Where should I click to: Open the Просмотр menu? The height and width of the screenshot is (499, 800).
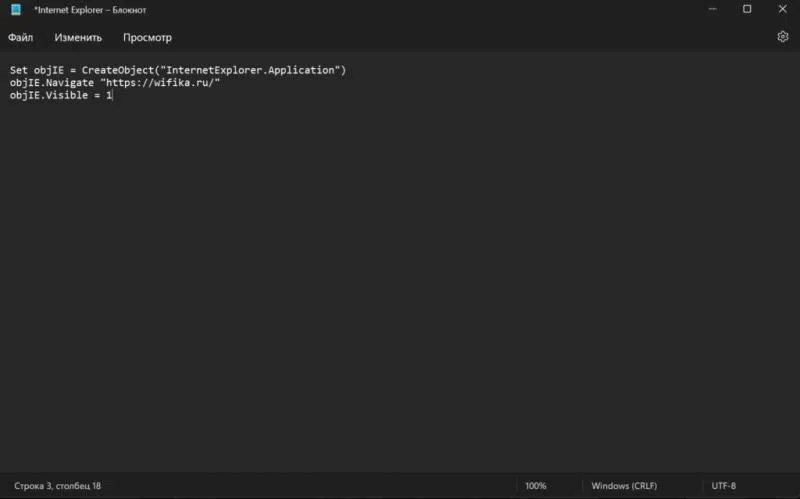click(147, 38)
